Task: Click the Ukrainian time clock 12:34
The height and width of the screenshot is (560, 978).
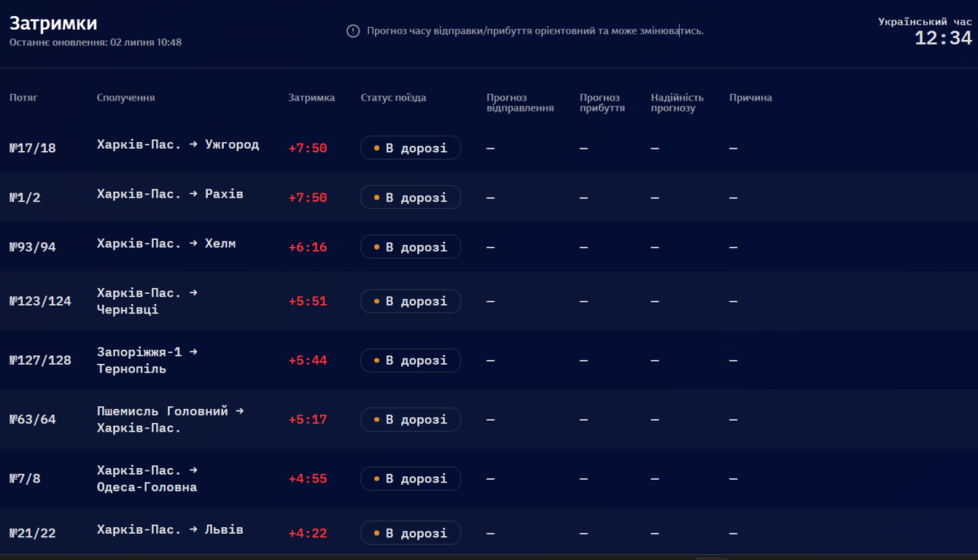Action: [943, 38]
